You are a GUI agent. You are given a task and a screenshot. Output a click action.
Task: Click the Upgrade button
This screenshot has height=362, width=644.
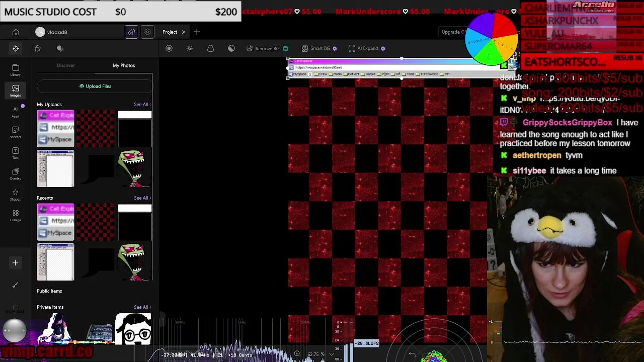pos(453,32)
